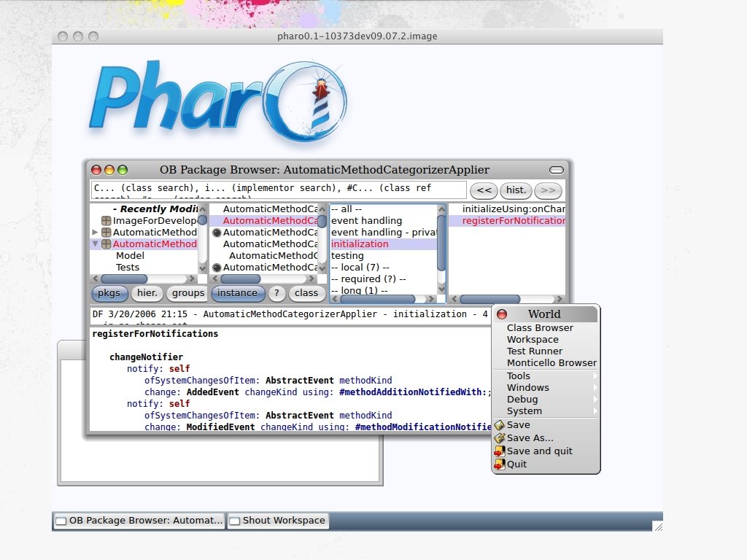The width and height of the screenshot is (747, 560).
Task: Click the >> forward navigation button
Action: [x=549, y=190]
